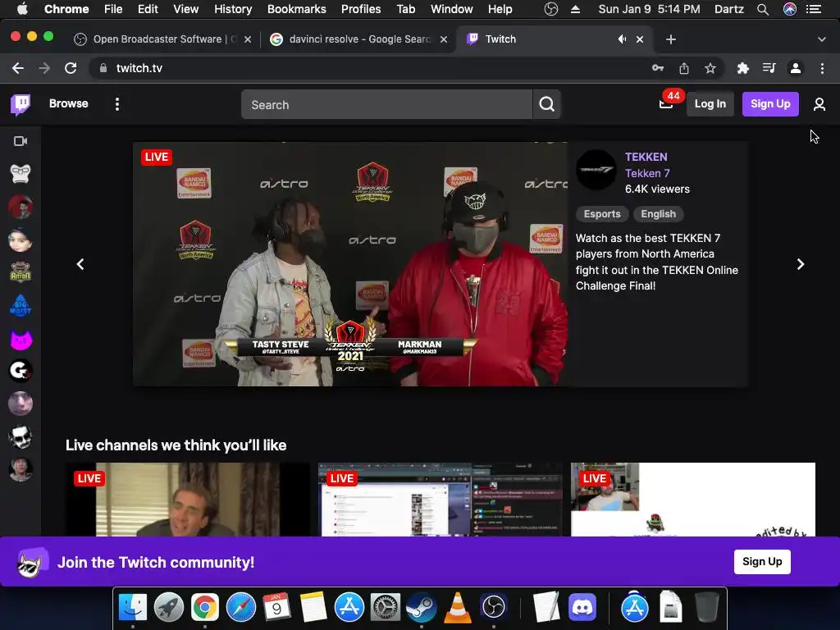Launch Discord from the dock
Image resolution: width=840 pixels, height=630 pixels.
tap(582, 607)
